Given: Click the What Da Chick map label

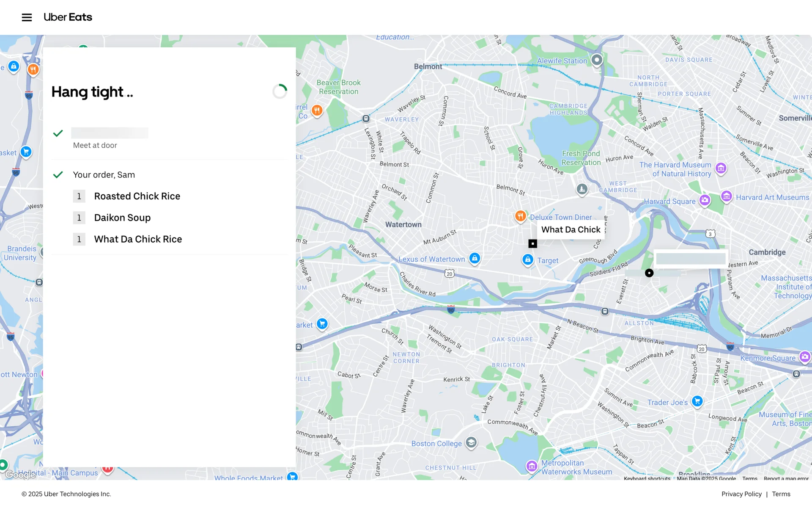Looking at the screenshot, I should coord(571,229).
